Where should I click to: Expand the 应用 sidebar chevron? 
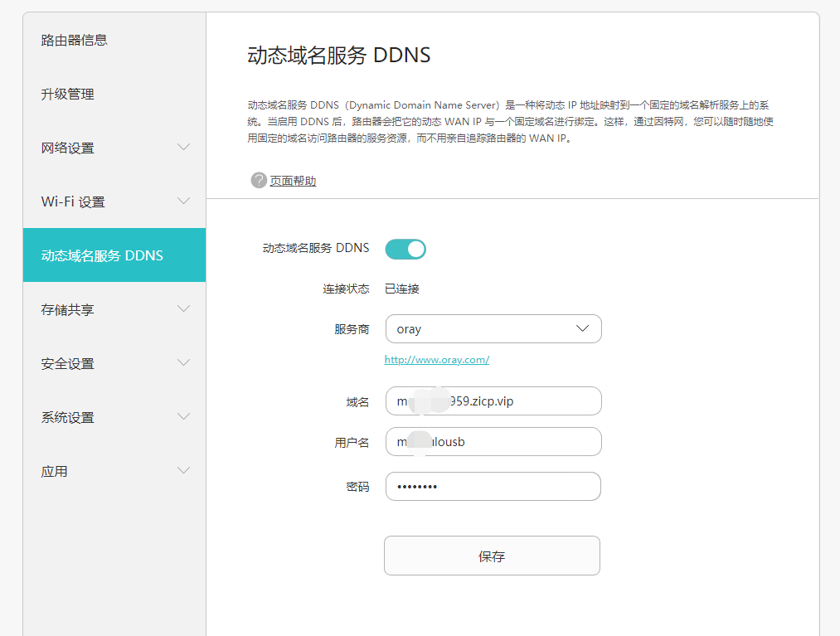click(x=184, y=471)
